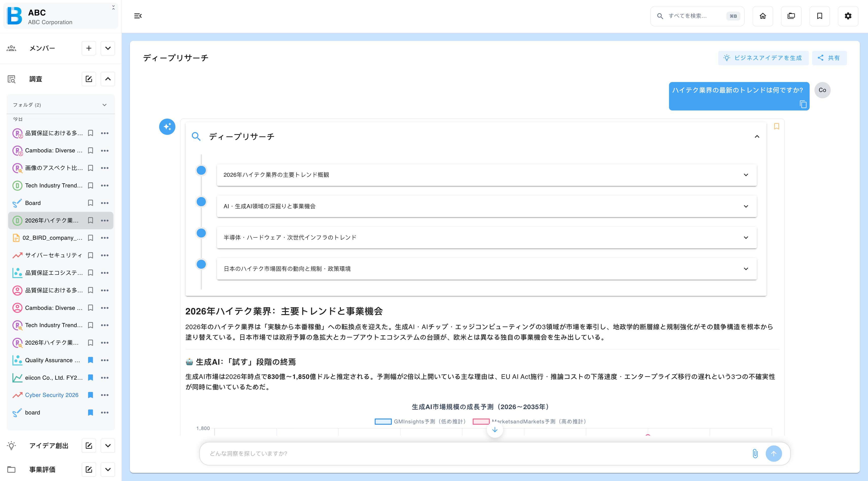868x481 pixels.
Task: Open settings gear icon
Action: pos(848,16)
